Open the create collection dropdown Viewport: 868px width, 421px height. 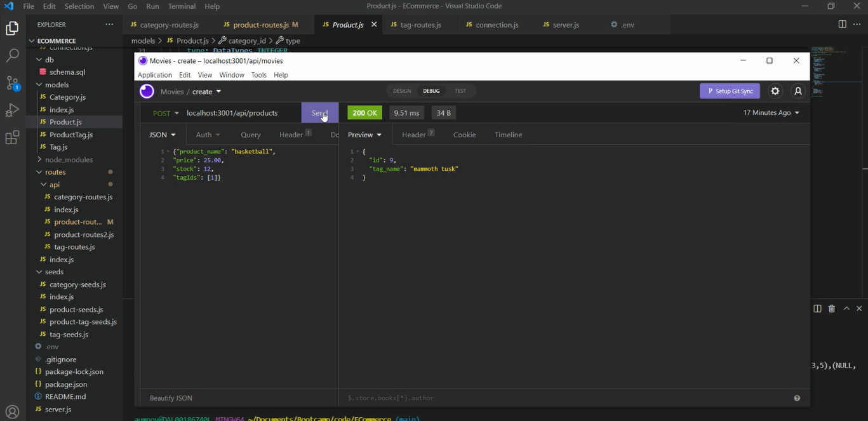click(206, 91)
